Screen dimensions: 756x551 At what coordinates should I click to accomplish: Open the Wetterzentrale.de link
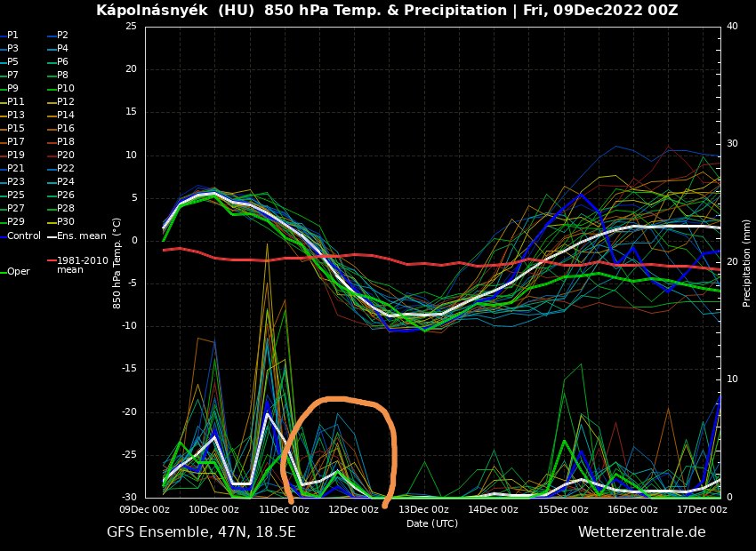point(641,532)
